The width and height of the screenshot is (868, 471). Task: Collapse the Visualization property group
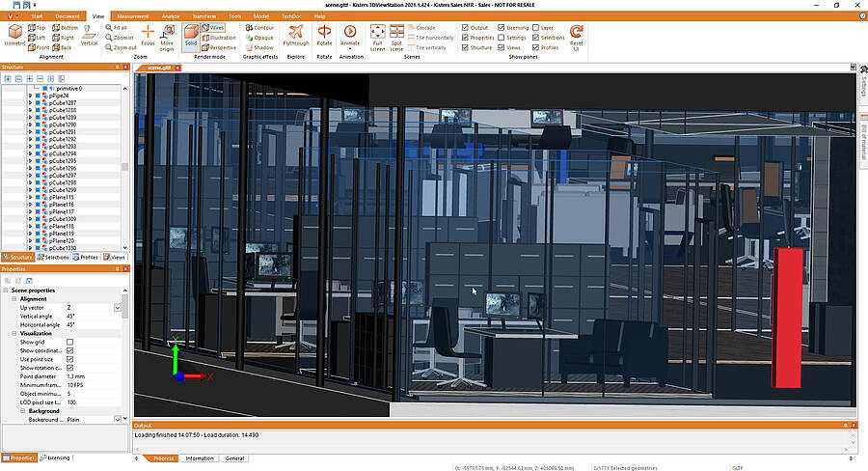click(x=14, y=334)
